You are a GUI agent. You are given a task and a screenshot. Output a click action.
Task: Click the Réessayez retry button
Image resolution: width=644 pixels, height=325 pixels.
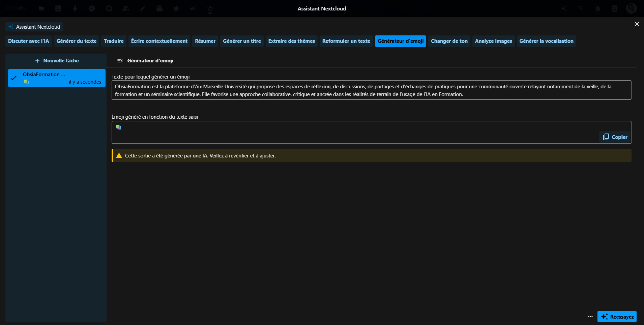pos(617,317)
